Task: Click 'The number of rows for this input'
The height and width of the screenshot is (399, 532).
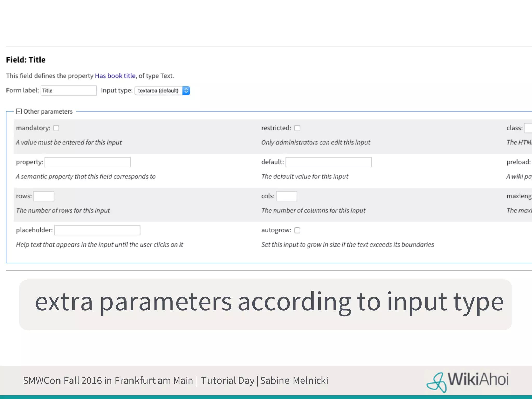Action: 63,210
